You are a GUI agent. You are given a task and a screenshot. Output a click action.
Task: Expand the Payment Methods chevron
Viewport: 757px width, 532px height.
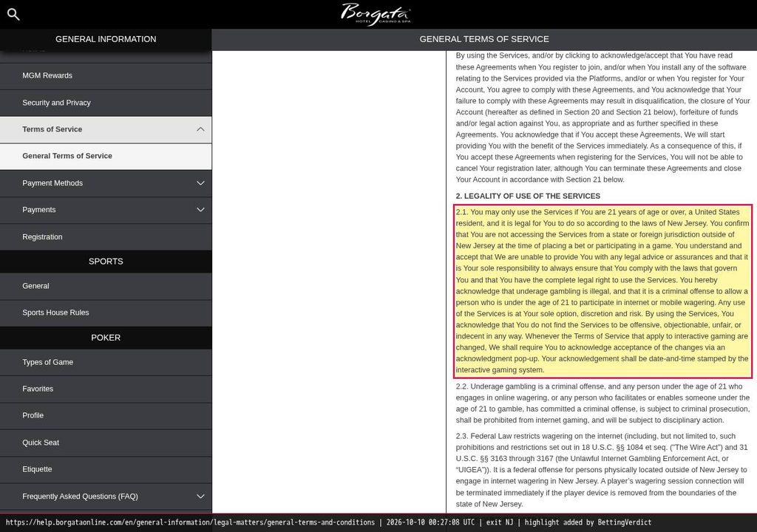tap(200, 183)
